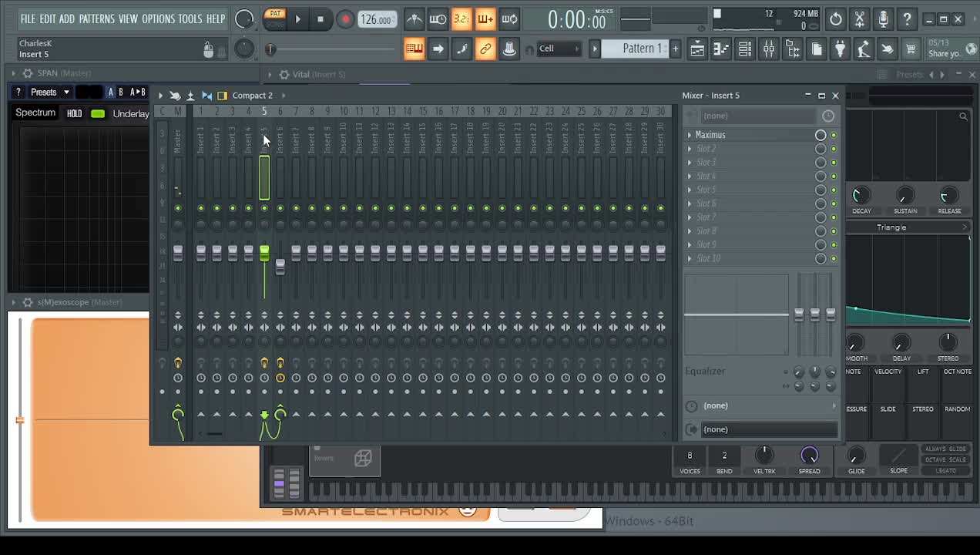Toggle the Maximus slot enable LED
The height and width of the screenshot is (555, 980).
(x=834, y=135)
